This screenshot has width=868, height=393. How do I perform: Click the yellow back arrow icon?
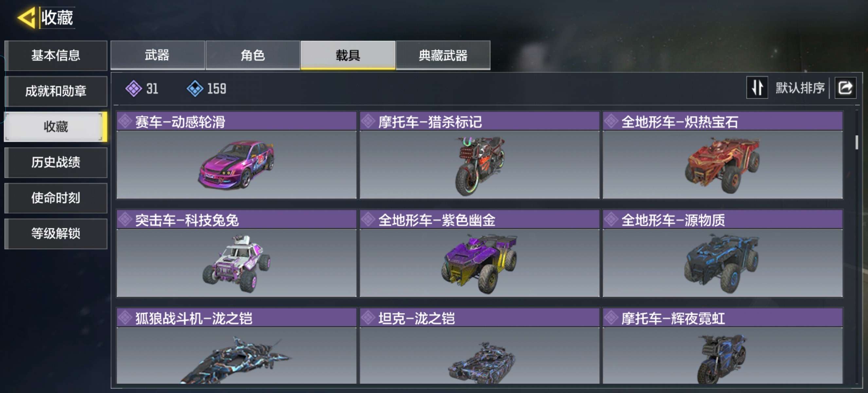click(26, 18)
